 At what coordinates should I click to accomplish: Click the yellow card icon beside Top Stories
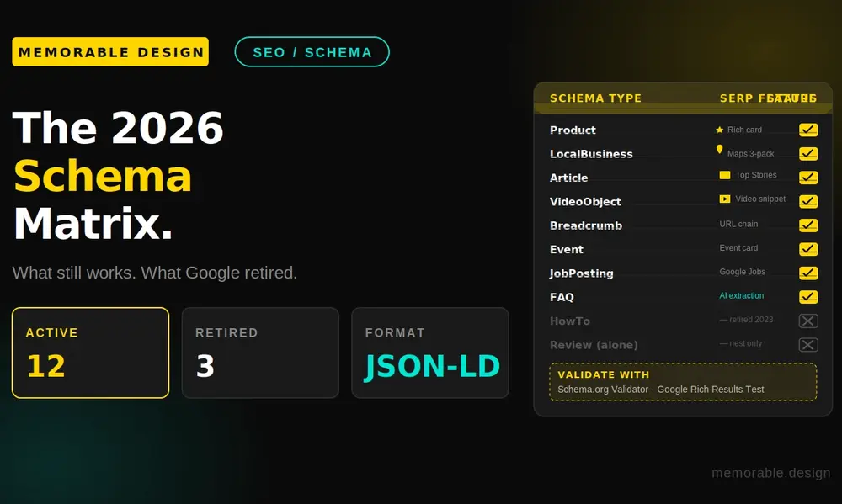725,175
